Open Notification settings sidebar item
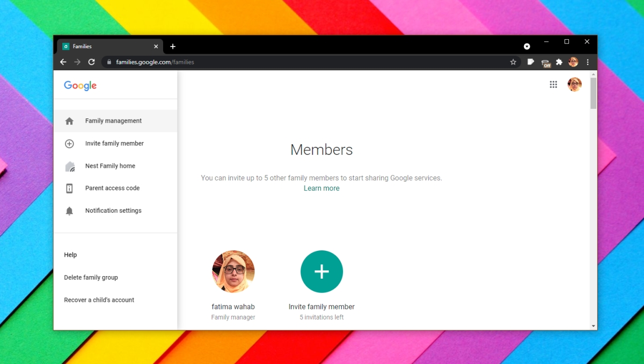 coord(115,211)
